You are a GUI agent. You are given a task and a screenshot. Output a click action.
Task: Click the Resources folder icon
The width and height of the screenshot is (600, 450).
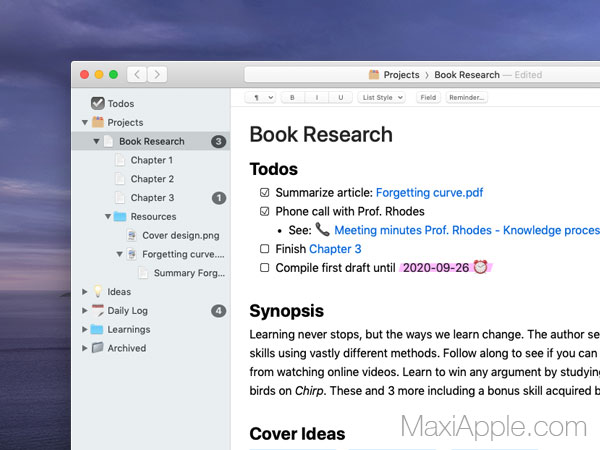coord(120,217)
